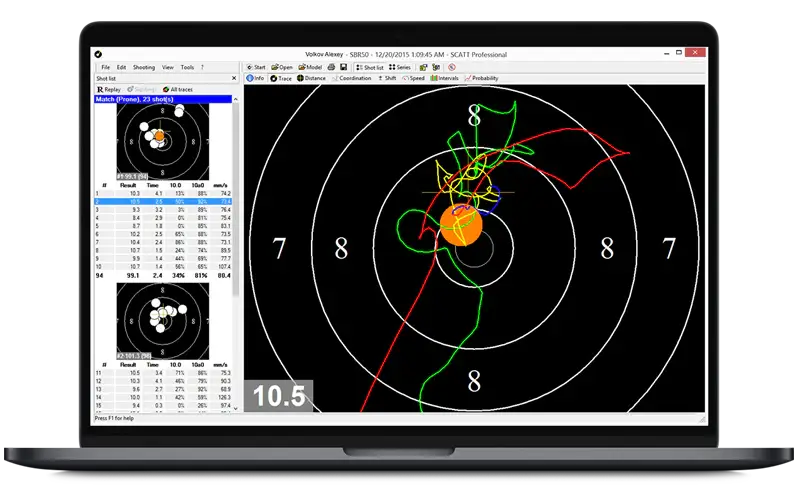Select highlighted shot row 2
The height and width of the screenshot is (496, 800).
point(163,202)
